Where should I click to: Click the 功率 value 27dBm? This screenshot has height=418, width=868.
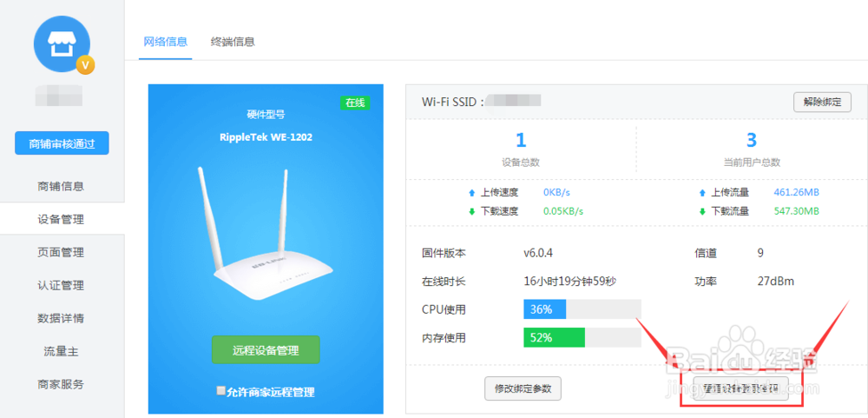click(775, 281)
